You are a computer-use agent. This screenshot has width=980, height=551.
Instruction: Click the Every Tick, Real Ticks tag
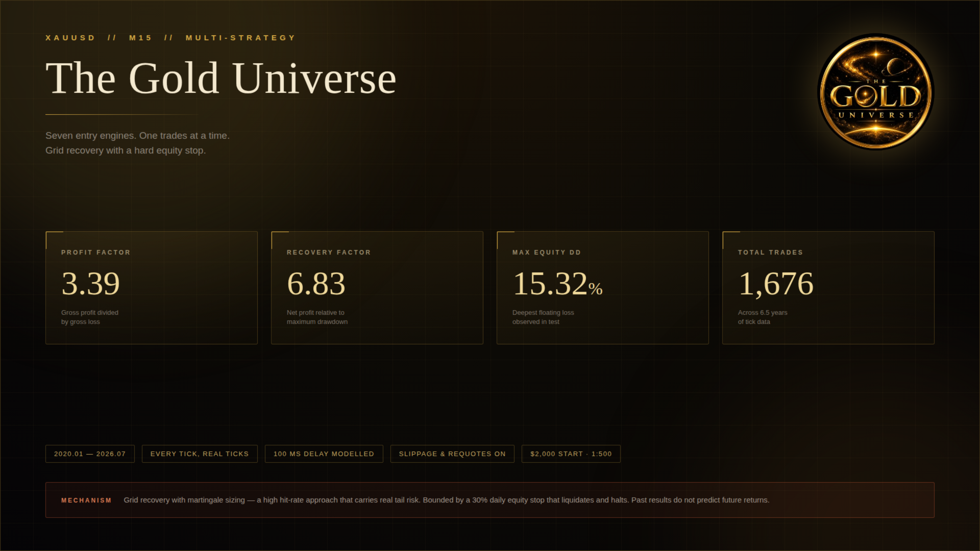[x=200, y=454]
